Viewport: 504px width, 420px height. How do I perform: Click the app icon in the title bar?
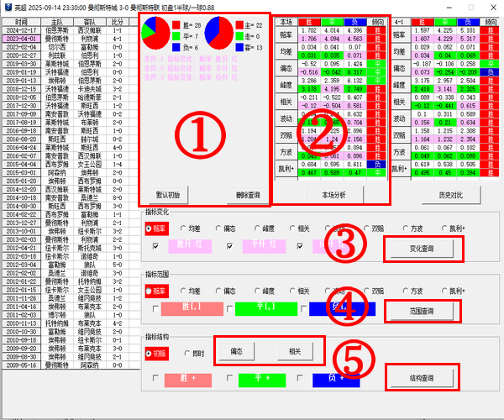pyautogui.click(x=8, y=7)
